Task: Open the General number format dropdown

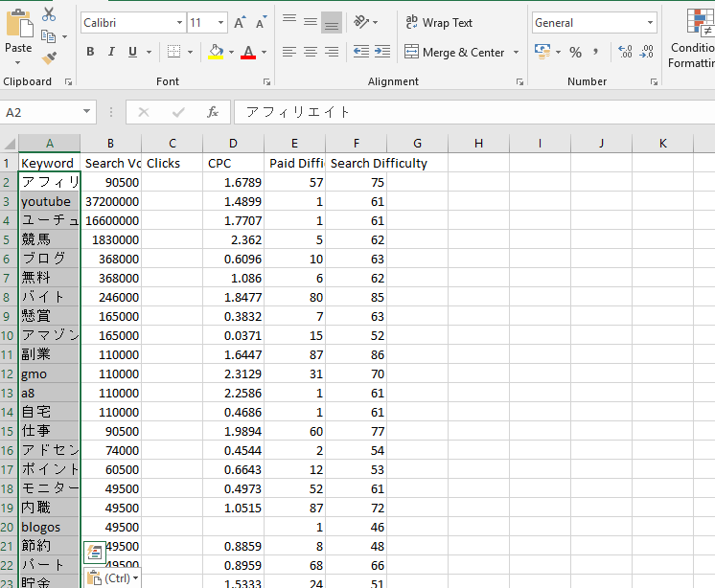Action: pyautogui.click(x=650, y=23)
